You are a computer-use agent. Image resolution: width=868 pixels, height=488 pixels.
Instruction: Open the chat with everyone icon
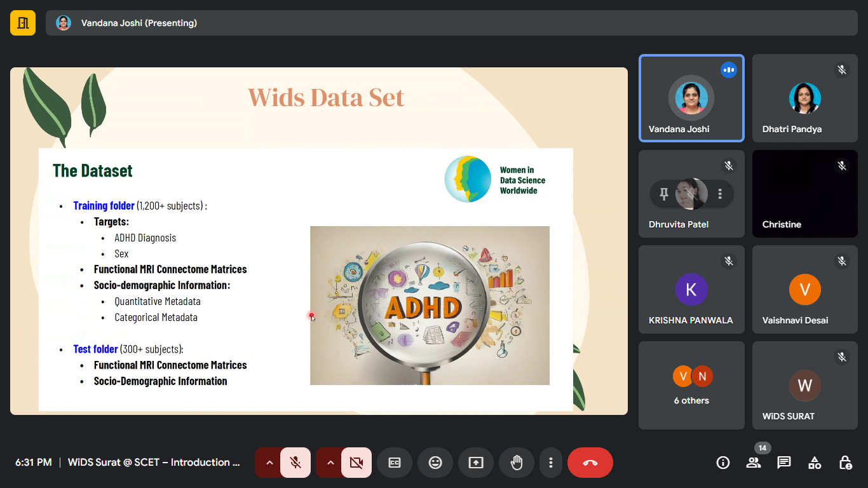pos(784,463)
